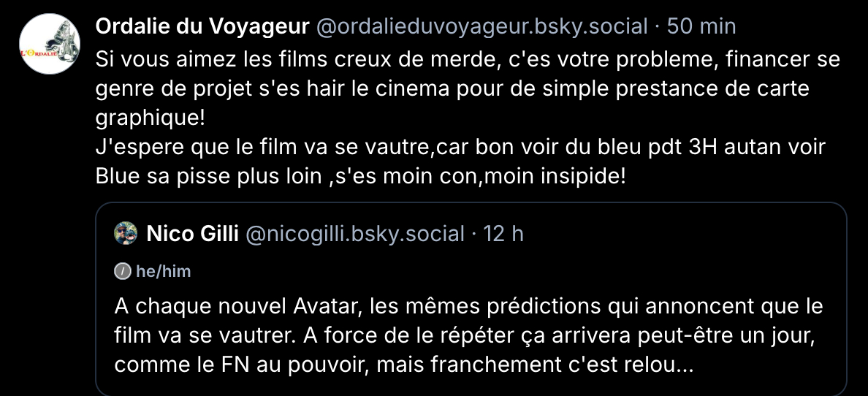Visit the @ordalieduvoyageur.bsky.social handle
This screenshot has width=868, height=396.
(x=481, y=27)
